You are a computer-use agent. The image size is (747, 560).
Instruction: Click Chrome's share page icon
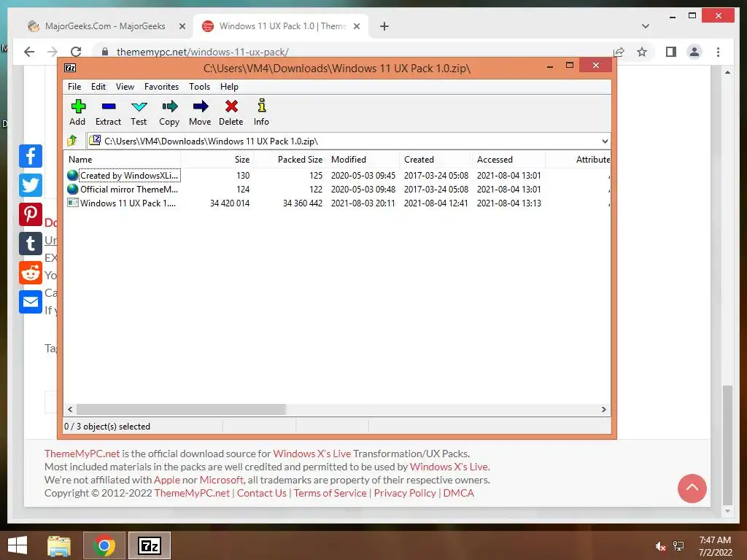coord(619,52)
